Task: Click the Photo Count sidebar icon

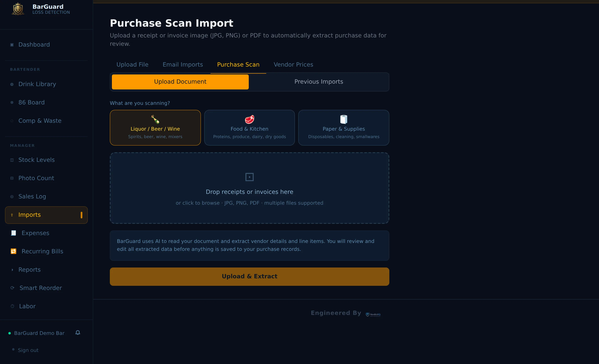Action: [x=12, y=178]
